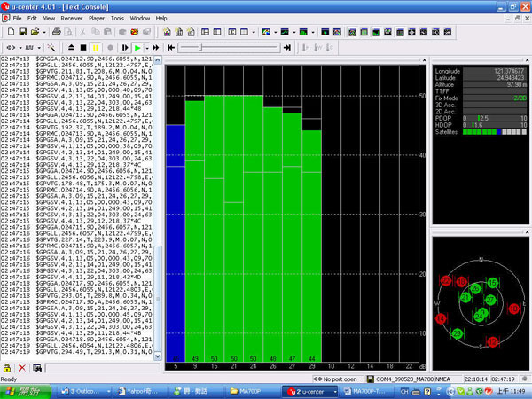Image resolution: width=532 pixels, height=399 pixels.
Task: Open the MA700P folder taskbar button
Action: pos(253,392)
